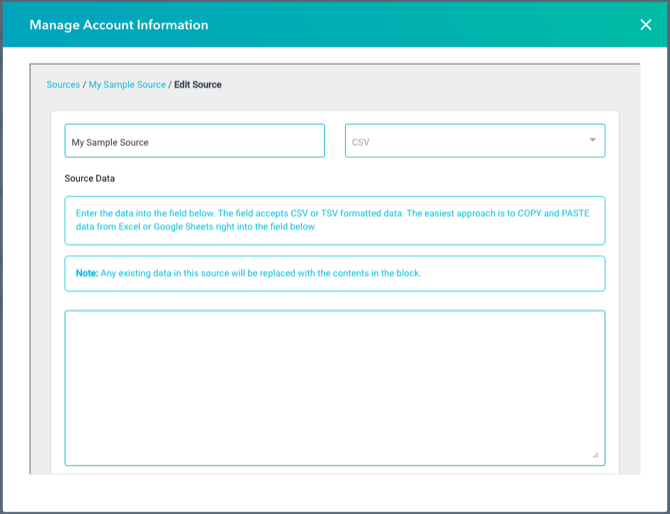Open the Sources breadcrumb link
The width and height of the screenshot is (670, 514).
(63, 85)
